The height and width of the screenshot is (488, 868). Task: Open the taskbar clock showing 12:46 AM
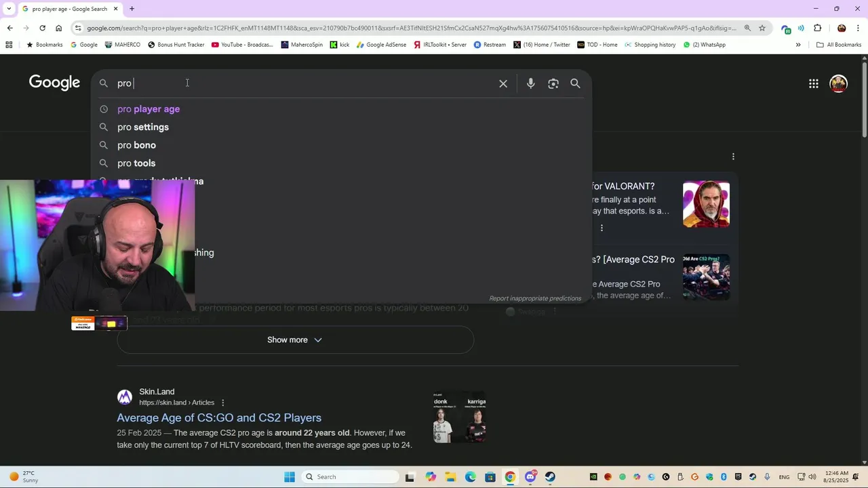836,476
